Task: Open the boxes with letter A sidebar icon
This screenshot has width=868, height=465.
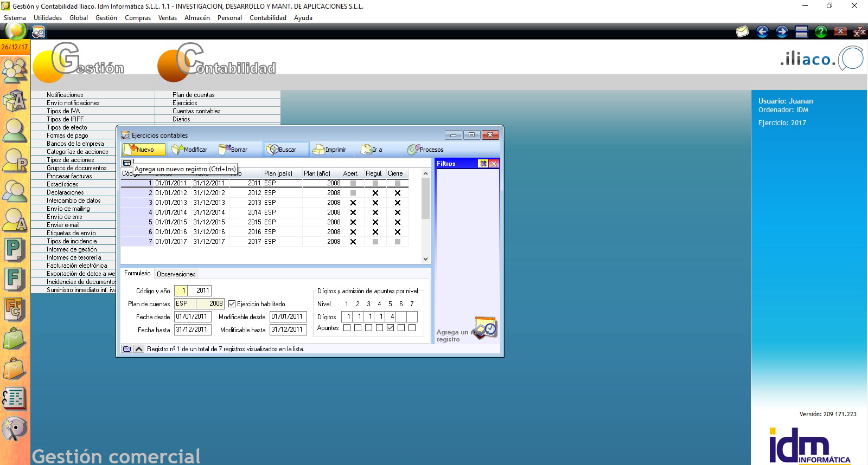Action: 15,100
